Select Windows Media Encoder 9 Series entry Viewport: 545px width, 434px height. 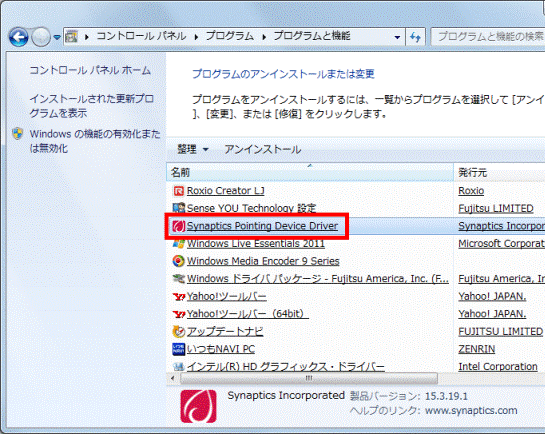(x=263, y=261)
